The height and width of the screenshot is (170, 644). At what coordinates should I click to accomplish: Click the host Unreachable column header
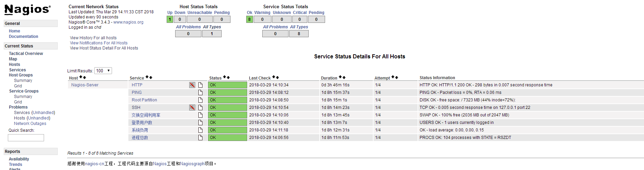200,13
